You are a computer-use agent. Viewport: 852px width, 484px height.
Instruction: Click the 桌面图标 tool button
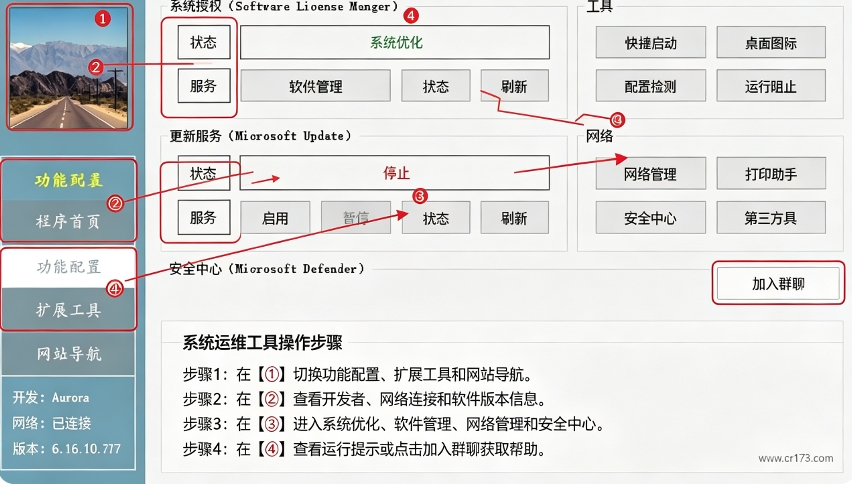click(771, 42)
